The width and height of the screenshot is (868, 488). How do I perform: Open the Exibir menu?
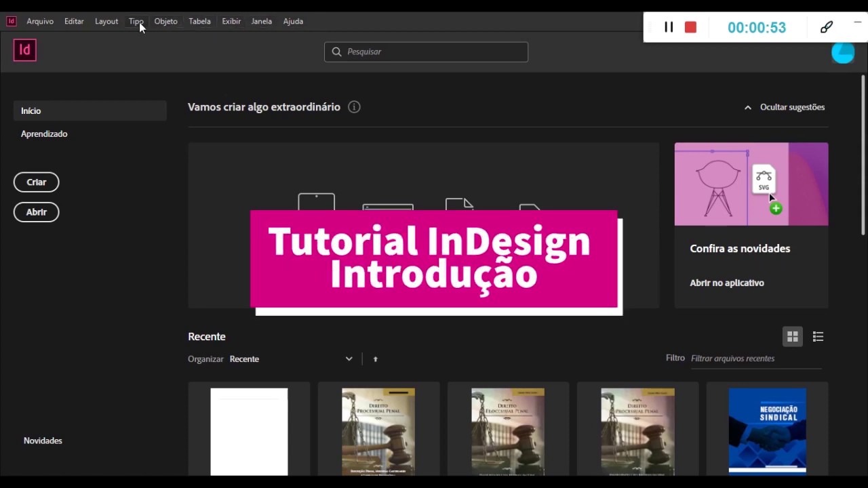[x=231, y=21]
